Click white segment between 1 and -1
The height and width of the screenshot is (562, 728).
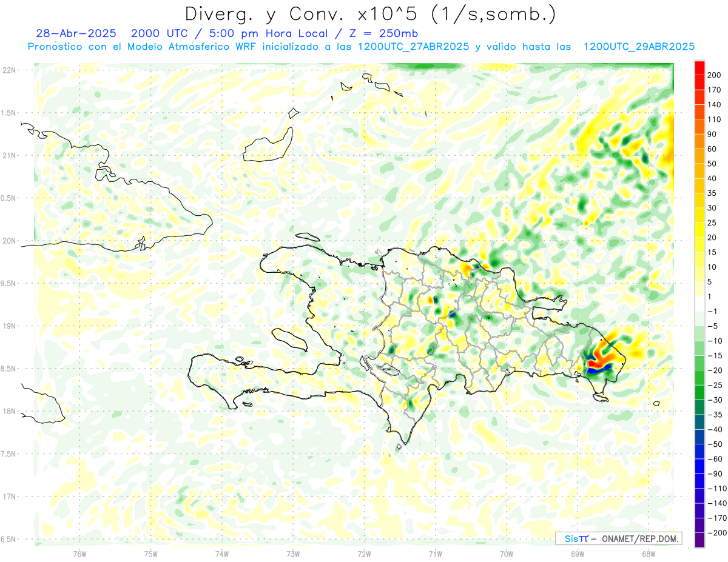tap(699, 304)
